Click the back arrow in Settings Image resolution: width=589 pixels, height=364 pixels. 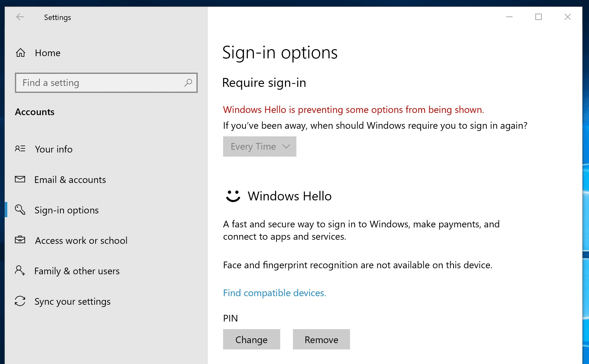[20, 17]
